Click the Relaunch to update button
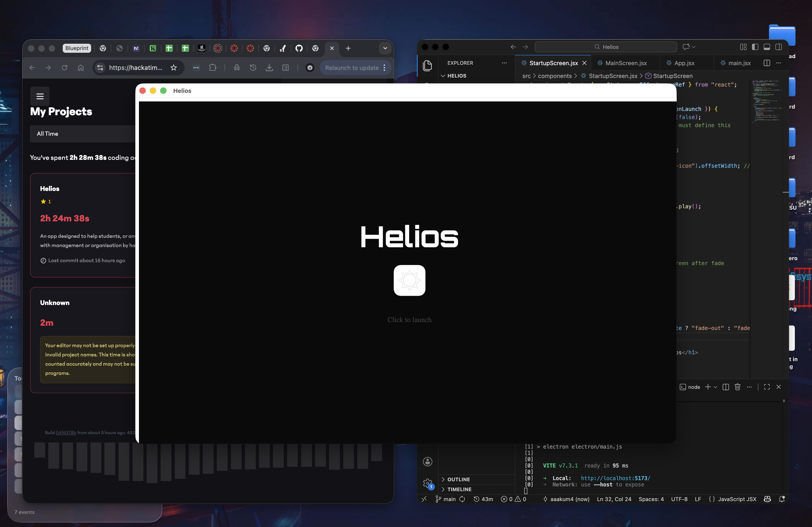The image size is (812, 527). (351, 67)
